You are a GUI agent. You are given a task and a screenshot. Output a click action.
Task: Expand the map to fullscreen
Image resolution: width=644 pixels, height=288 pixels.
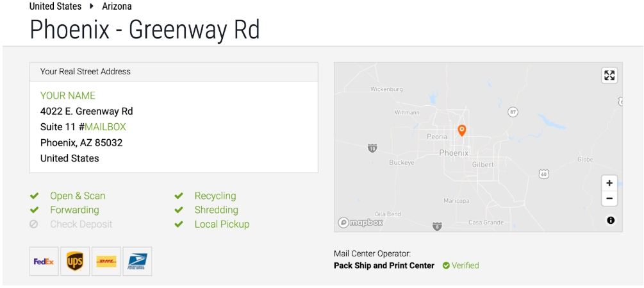tap(609, 76)
